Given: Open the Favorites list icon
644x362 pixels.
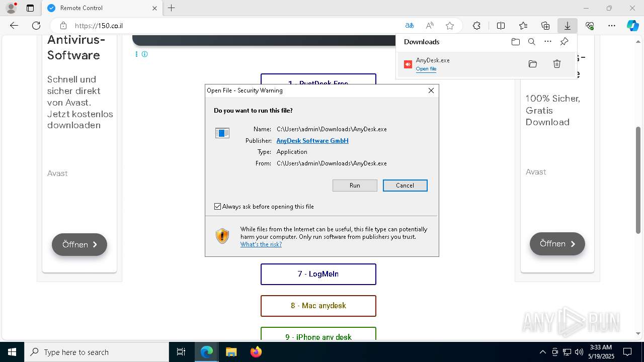Looking at the screenshot, I should pos(523,26).
